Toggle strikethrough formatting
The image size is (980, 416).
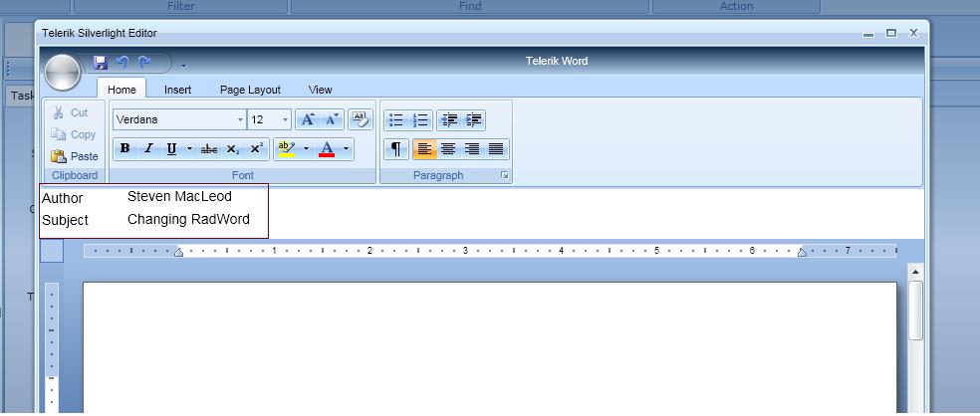tap(209, 148)
